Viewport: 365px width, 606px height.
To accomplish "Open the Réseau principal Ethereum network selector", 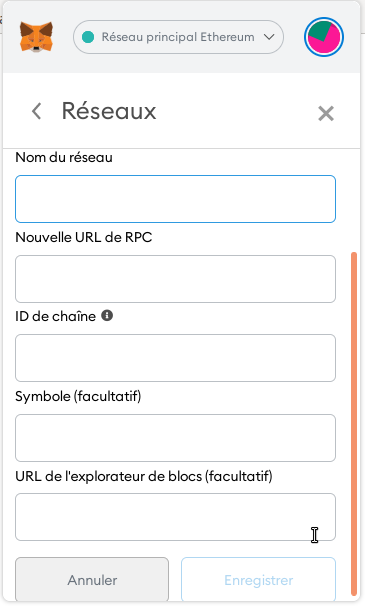I will 178,37.
